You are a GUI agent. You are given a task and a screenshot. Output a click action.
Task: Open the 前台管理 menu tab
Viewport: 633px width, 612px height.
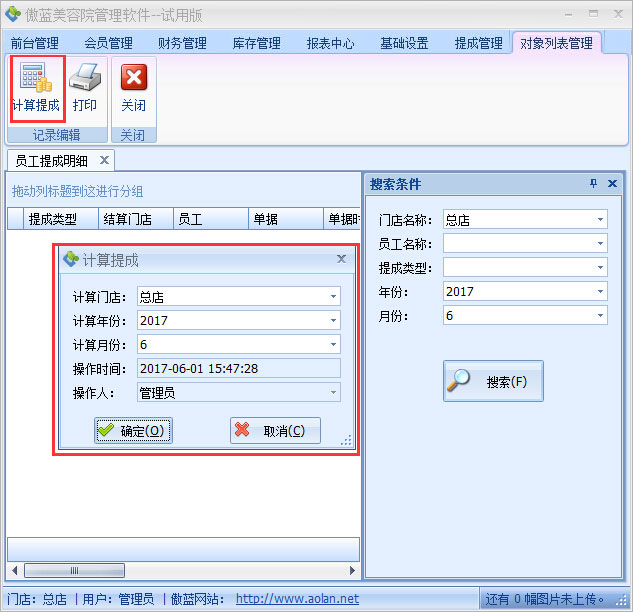coord(35,43)
